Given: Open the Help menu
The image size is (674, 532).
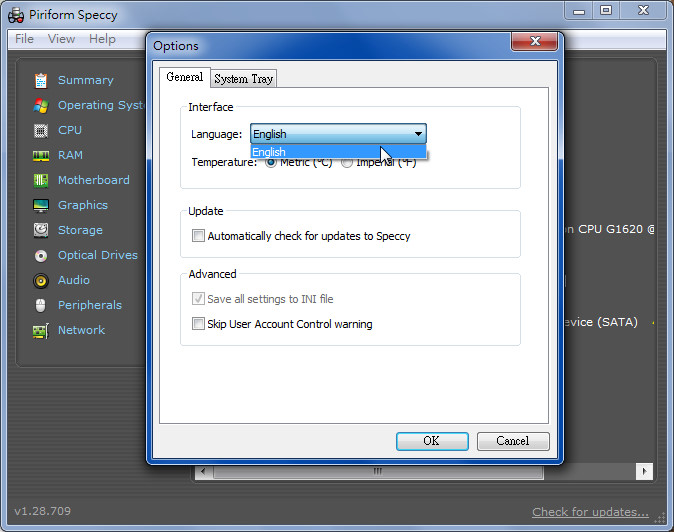Looking at the screenshot, I should [102, 39].
